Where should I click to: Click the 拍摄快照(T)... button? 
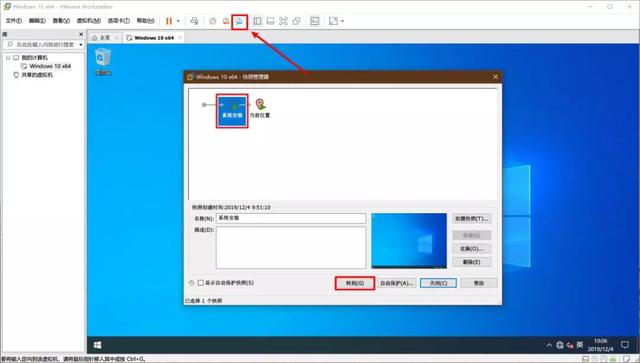471,218
